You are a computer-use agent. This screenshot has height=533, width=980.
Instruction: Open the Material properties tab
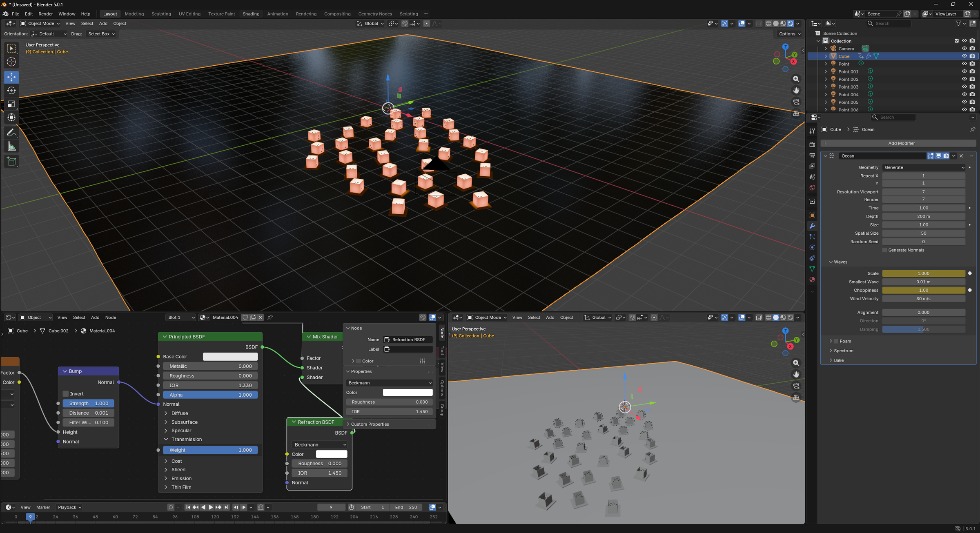pos(812,280)
